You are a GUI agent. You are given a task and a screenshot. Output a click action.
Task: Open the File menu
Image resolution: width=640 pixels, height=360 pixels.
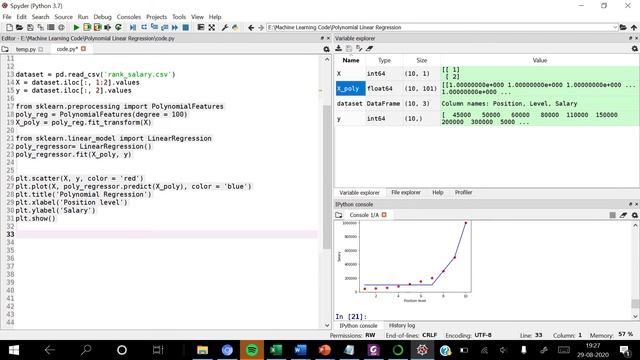(7, 17)
